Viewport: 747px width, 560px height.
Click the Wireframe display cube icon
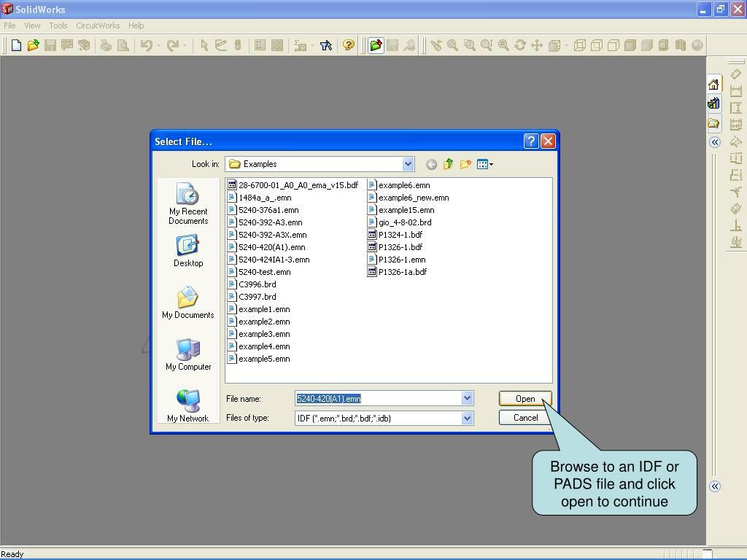click(x=579, y=45)
